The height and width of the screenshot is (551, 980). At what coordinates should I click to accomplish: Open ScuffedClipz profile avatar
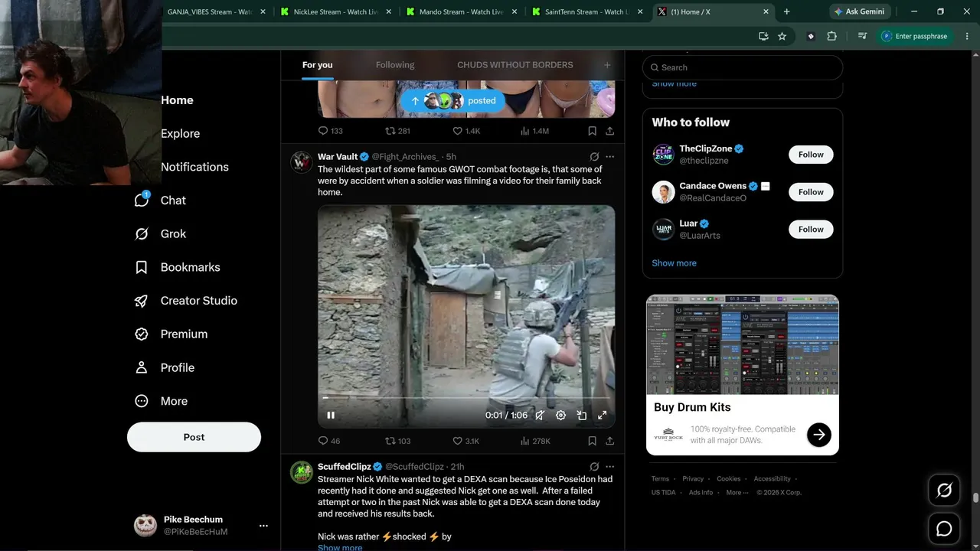tap(301, 472)
